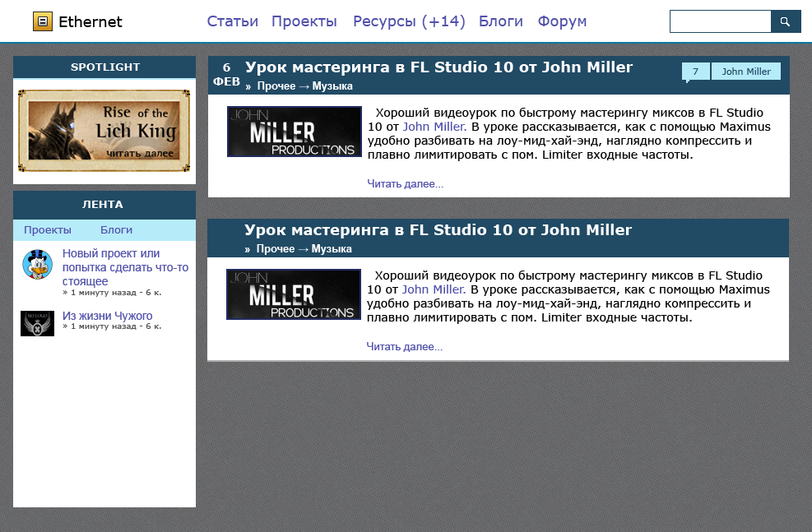812x532 pixels.
Task: Click Читать далее in second post
Action: (405, 347)
